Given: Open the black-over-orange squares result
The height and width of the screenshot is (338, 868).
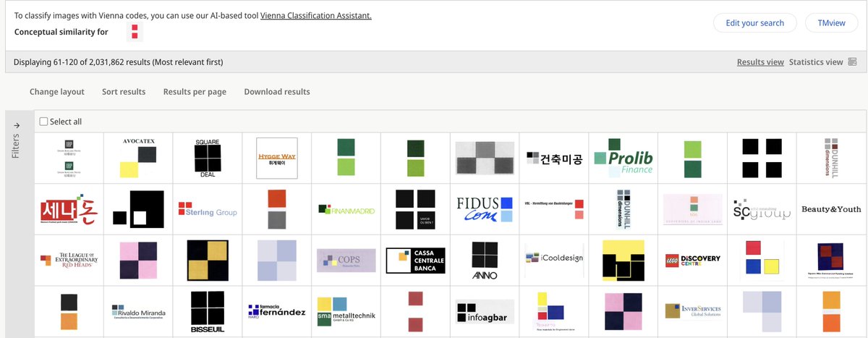Looking at the screenshot, I should tap(69, 311).
